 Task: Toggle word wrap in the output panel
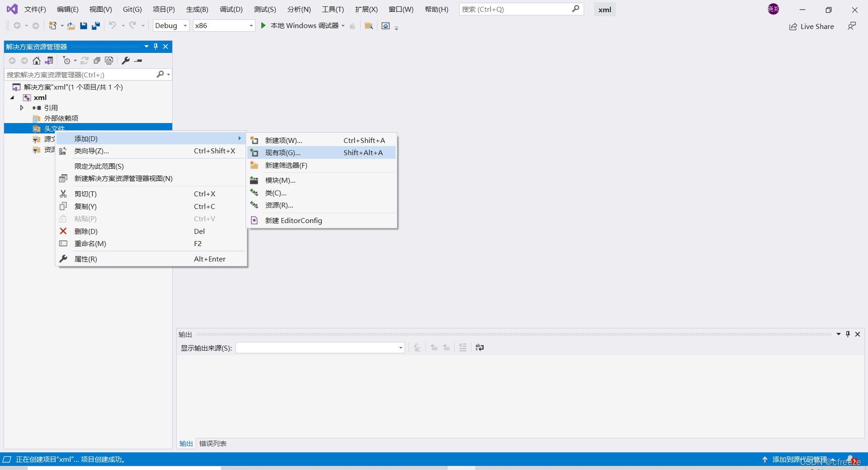point(479,347)
